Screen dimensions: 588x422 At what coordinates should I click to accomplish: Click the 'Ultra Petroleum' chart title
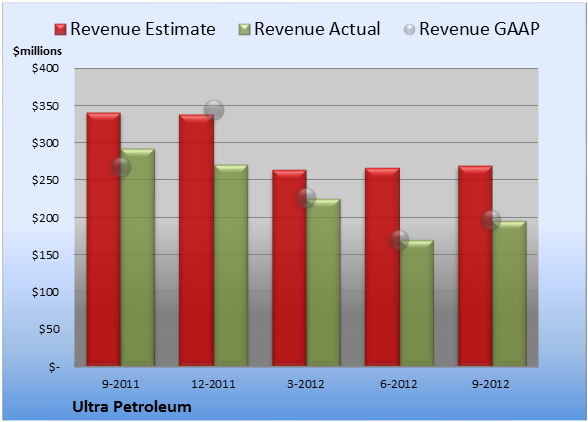click(x=132, y=407)
